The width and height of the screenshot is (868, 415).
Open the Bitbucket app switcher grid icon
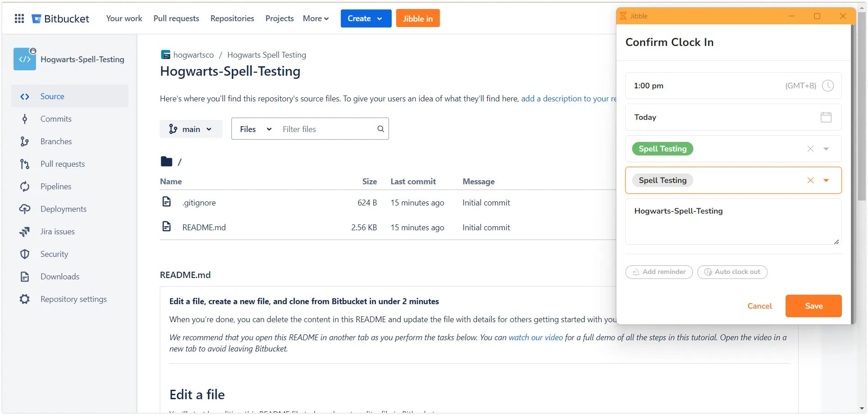[x=19, y=18]
